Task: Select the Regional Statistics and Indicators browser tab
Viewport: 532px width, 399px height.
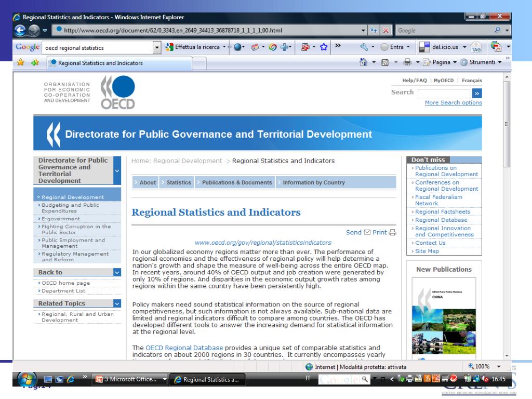Action: point(119,63)
